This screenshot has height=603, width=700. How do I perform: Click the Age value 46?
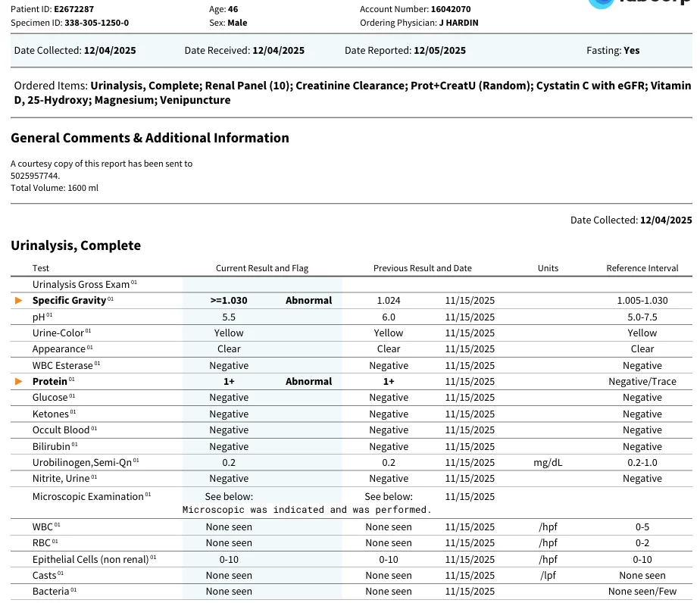click(233, 9)
